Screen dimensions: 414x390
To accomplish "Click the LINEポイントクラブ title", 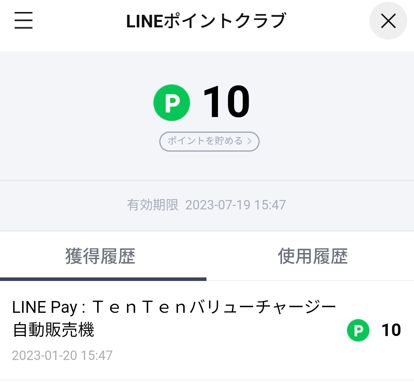I will tap(206, 21).
